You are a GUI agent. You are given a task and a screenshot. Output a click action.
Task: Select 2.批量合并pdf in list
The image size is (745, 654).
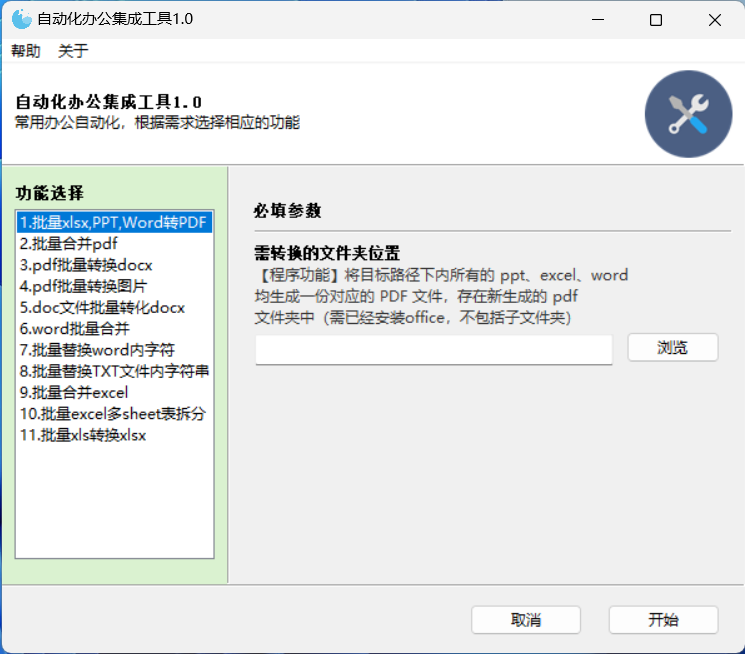pos(115,244)
